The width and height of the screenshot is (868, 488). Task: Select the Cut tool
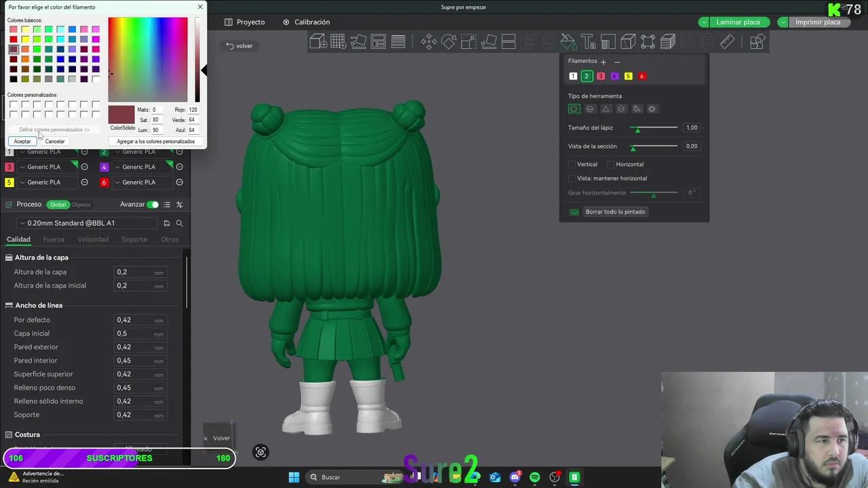pyautogui.click(x=509, y=42)
